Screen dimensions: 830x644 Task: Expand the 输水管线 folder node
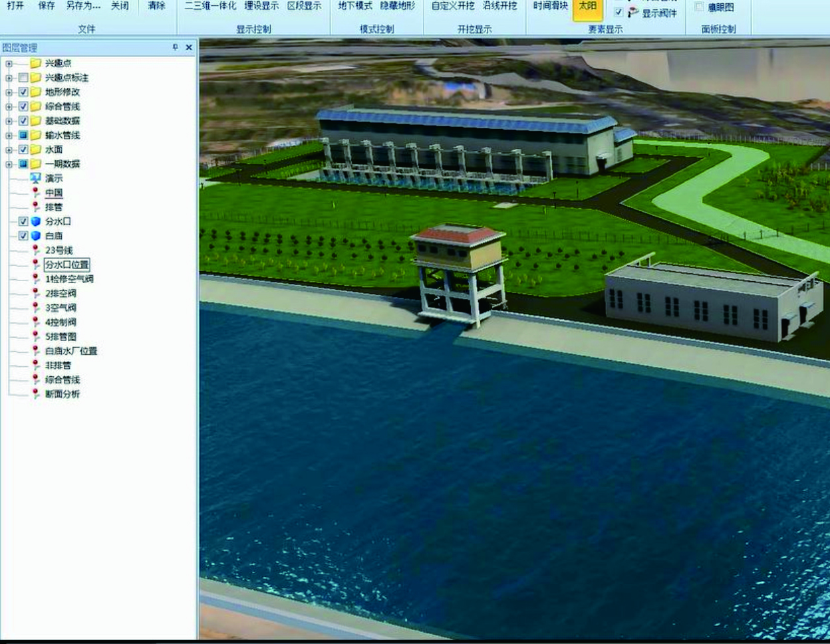9,135
